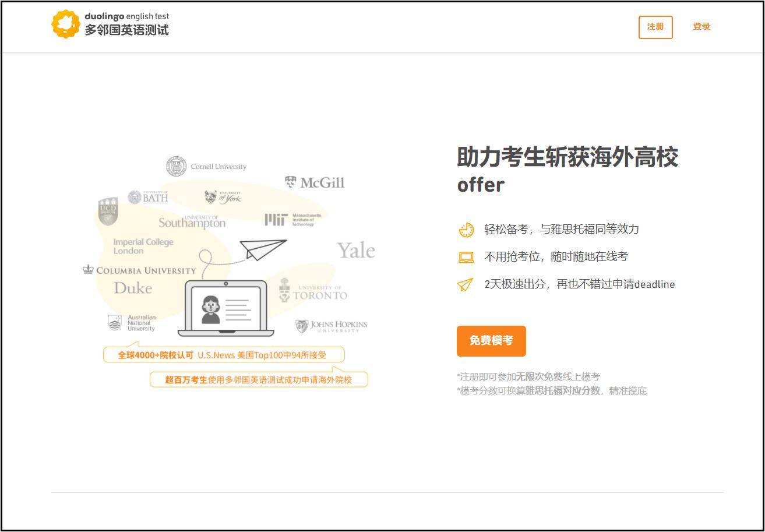Screen dimensions: 765x532
Task: Click the UCD Dublin crest logo
Action: 108,211
